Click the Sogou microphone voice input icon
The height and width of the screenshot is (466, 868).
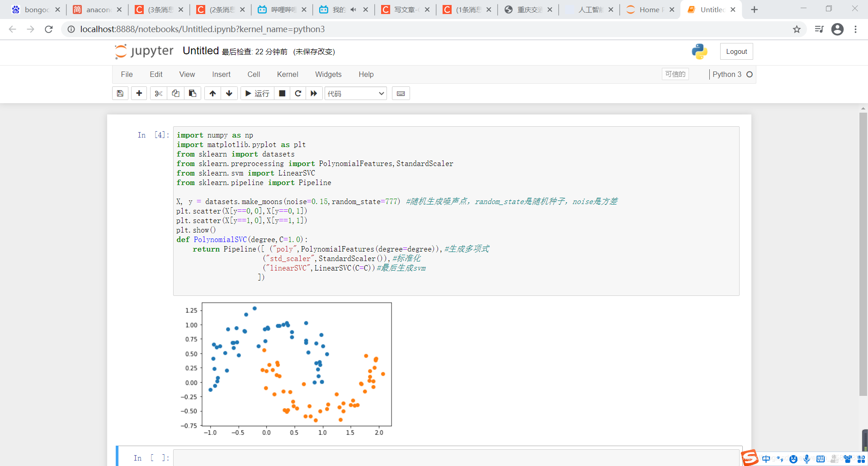[807, 459]
